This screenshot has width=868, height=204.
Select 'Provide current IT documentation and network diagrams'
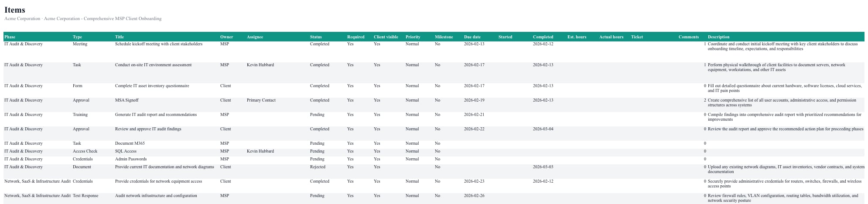tap(164, 167)
